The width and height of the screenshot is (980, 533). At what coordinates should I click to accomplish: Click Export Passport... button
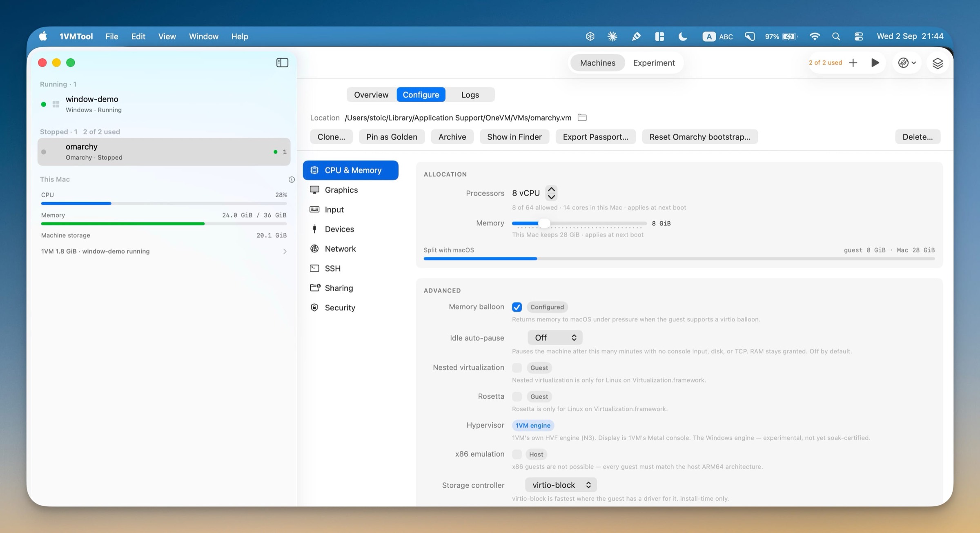595,137
